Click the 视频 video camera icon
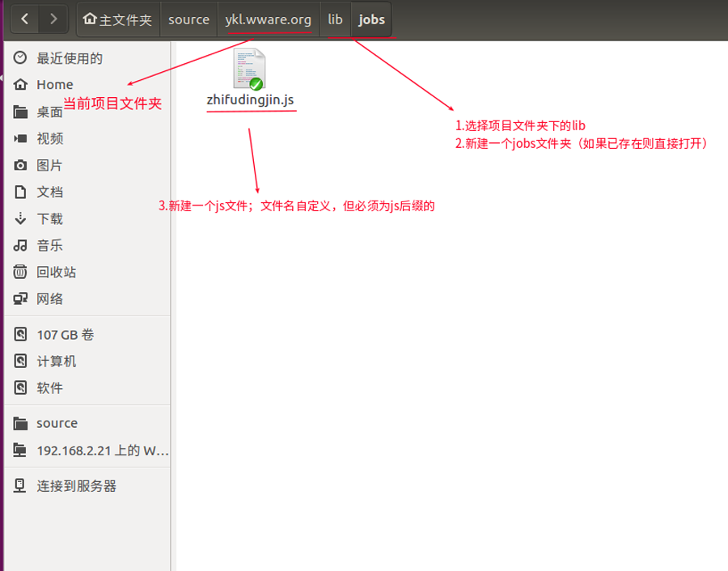Viewport: 728px width, 571px height. point(20,138)
